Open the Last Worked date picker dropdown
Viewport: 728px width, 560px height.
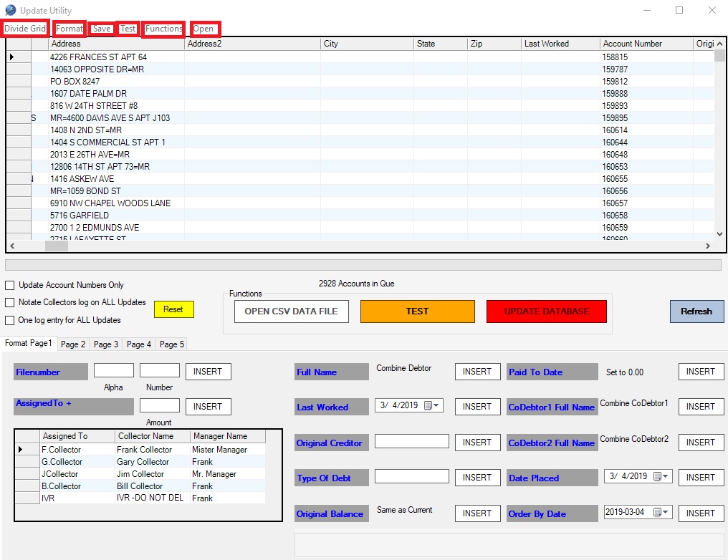(x=436, y=405)
